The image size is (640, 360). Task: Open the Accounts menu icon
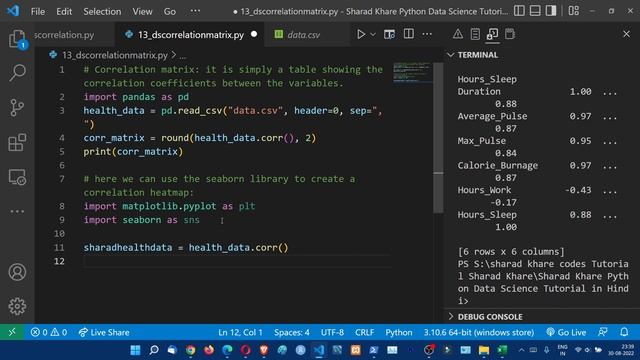[17, 272]
